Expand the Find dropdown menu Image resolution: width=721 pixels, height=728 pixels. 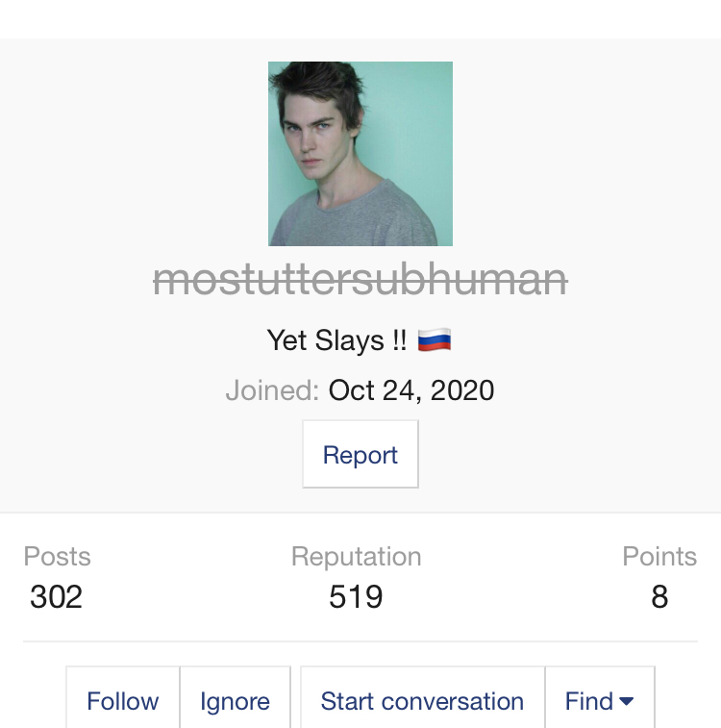click(600, 699)
